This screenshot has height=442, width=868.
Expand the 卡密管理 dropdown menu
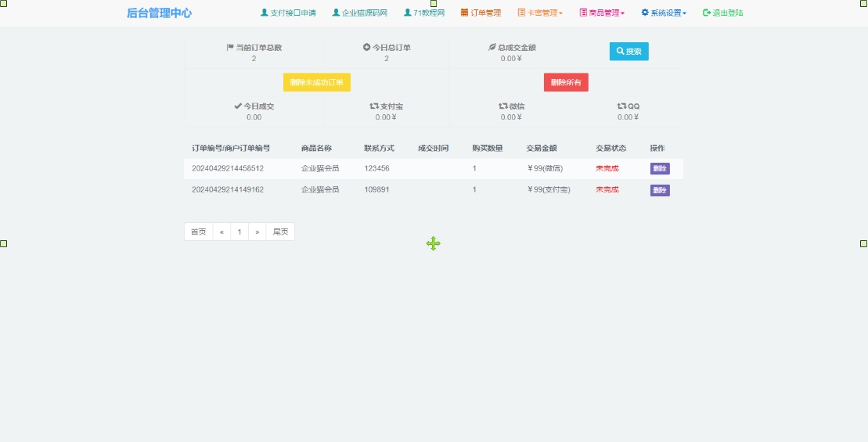click(540, 13)
